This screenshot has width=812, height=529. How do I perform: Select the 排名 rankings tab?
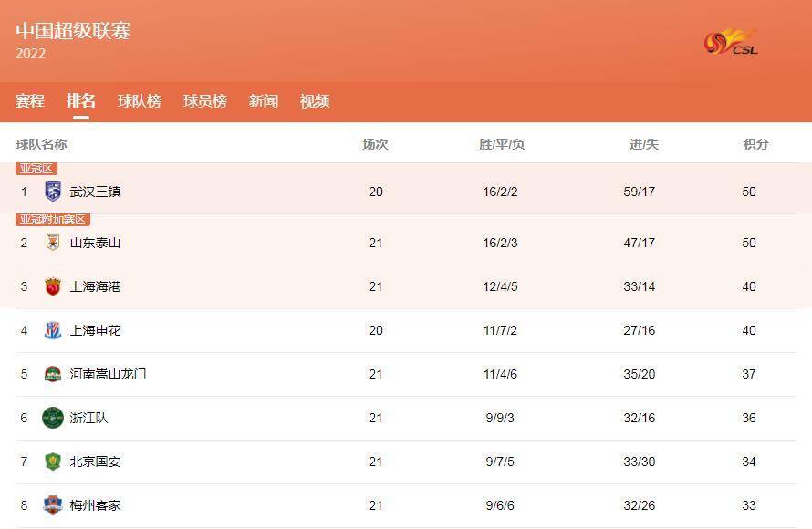(x=81, y=101)
